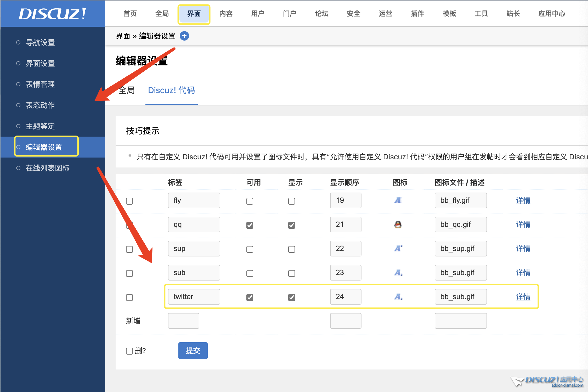This screenshot has height=392, width=588.
Task: Click the new tag name field beside 新增
Action: (183, 321)
